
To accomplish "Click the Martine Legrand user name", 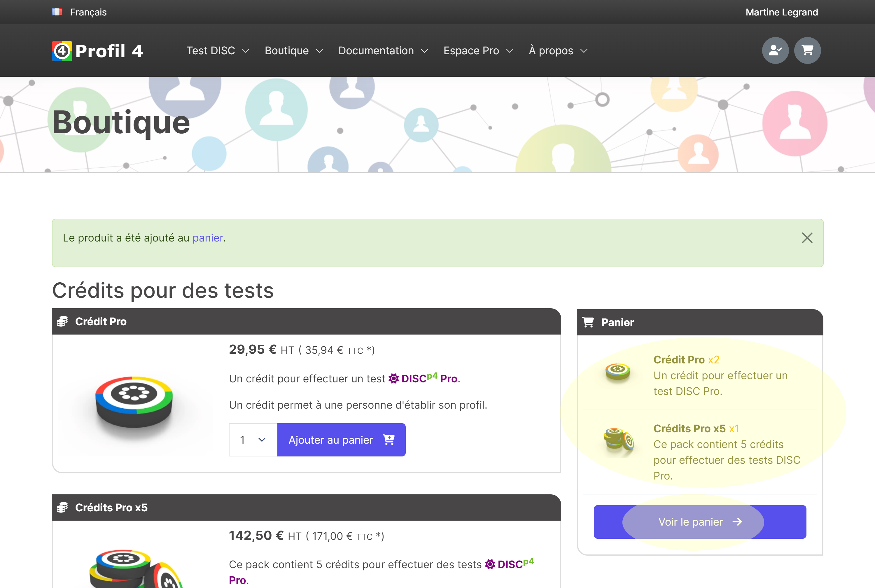I will (782, 12).
